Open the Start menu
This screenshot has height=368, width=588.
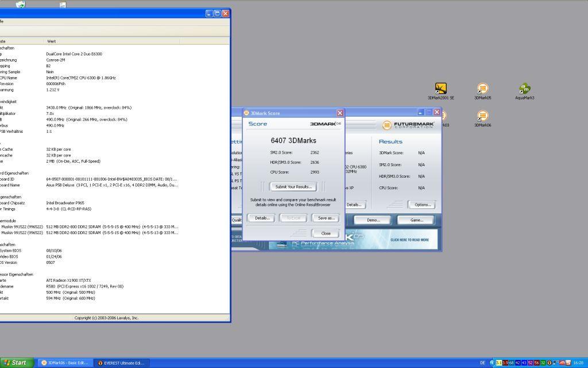pos(17,363)
